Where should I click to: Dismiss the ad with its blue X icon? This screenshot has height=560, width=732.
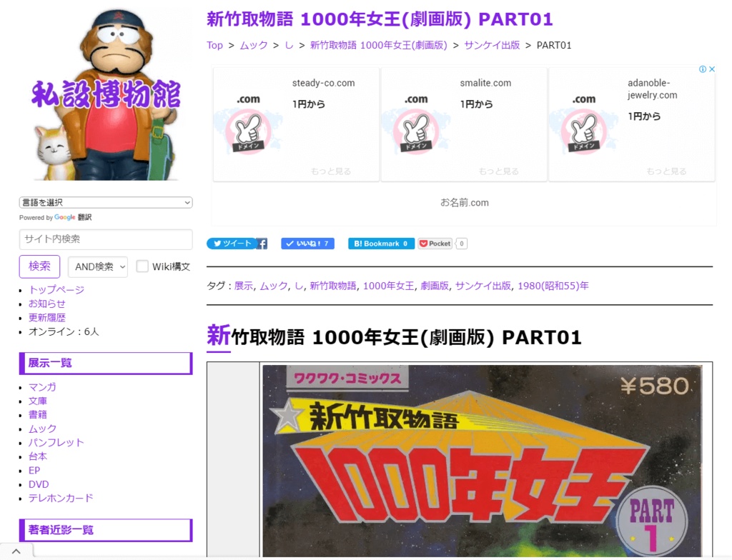coord(711,69)
